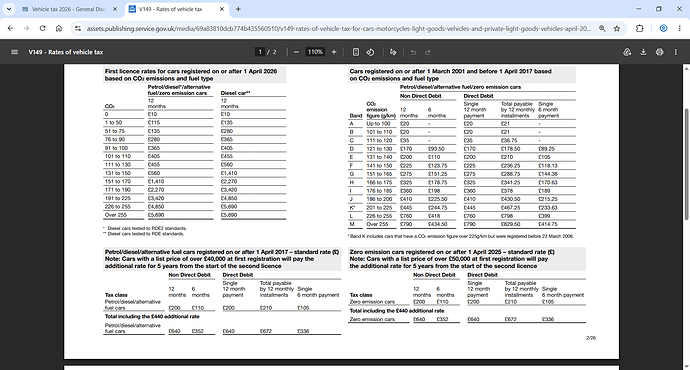Click the 'Over 255' row in first licence table
This screenshot has width=690, height=370.
click(x=195, y=215)
